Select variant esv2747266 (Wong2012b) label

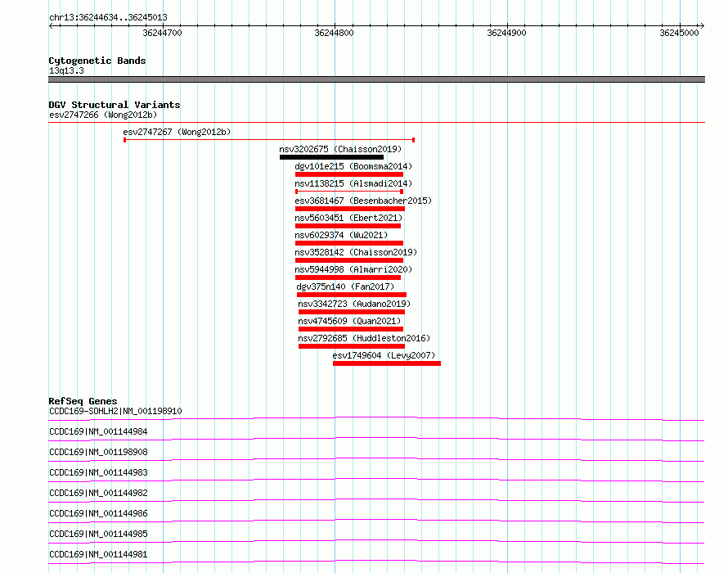(x=103, y=115)
